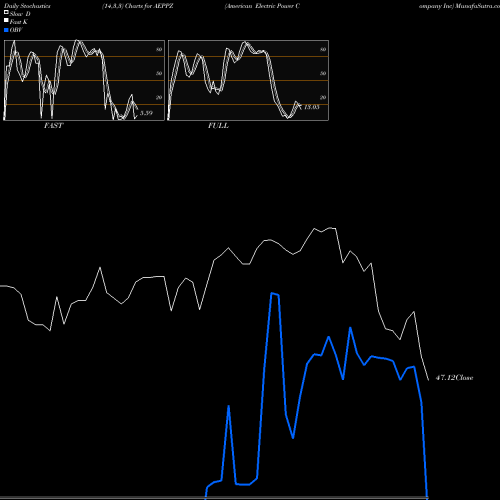This screenshot has height=500, width=500.
Task: Click '(14,3,3) Charts for AEPPZ' heading
Action: point(138,6)
